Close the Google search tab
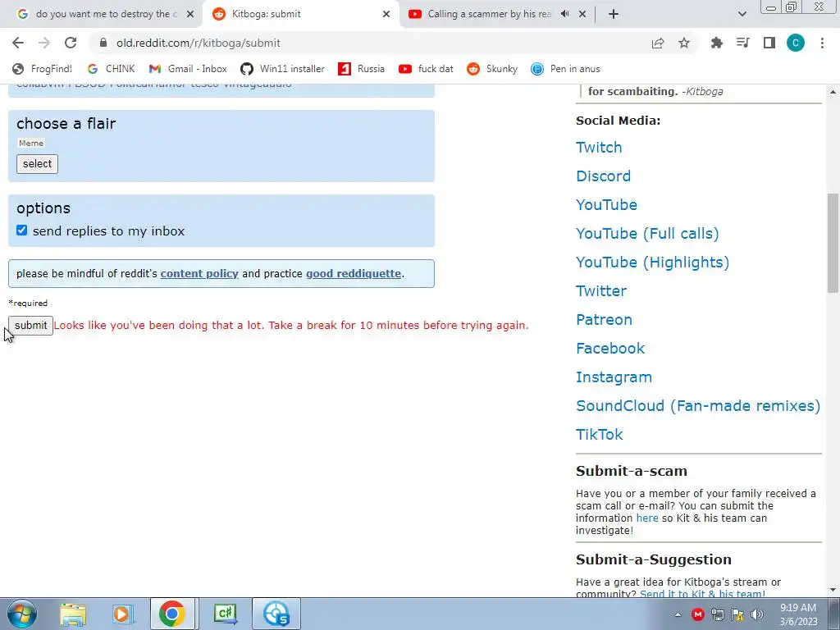Viewport: 840px width, 630px height. click(x=189, y=14)
